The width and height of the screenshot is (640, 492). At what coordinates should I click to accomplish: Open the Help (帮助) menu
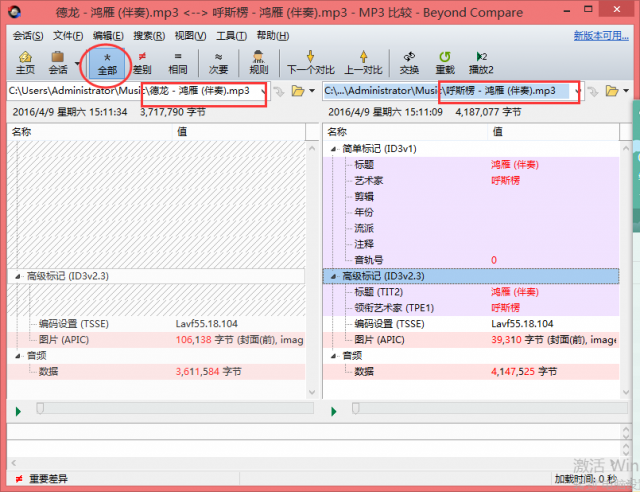coord(273,36)
